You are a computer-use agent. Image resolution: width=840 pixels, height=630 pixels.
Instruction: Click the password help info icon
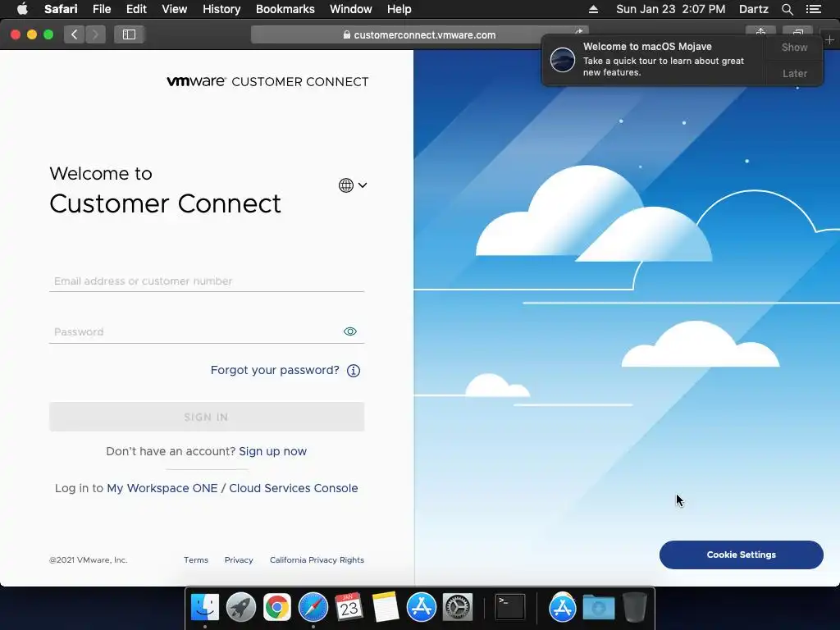coord(354,371)
